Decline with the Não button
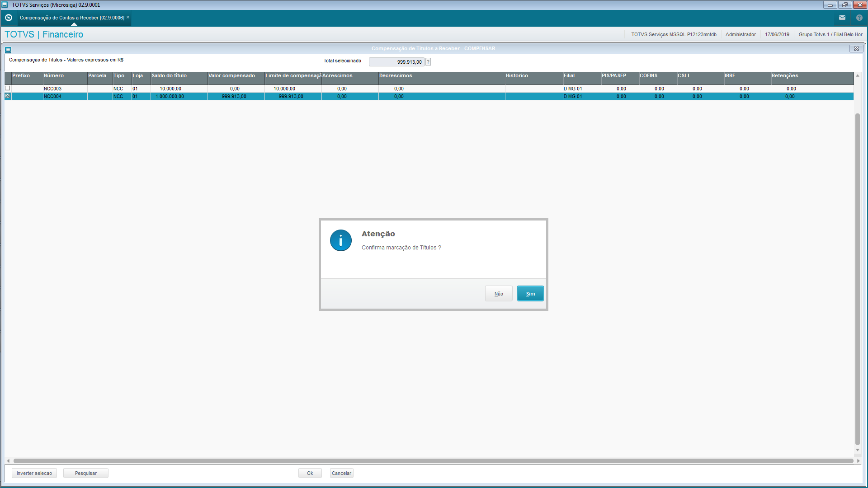The height and width of the screenshot is (488, 868). point(498,294)
